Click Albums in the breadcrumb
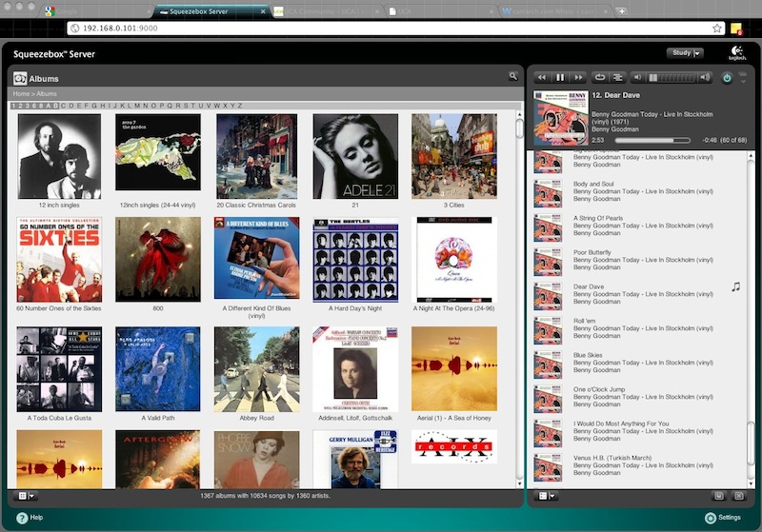 click(x=47, y=93)
